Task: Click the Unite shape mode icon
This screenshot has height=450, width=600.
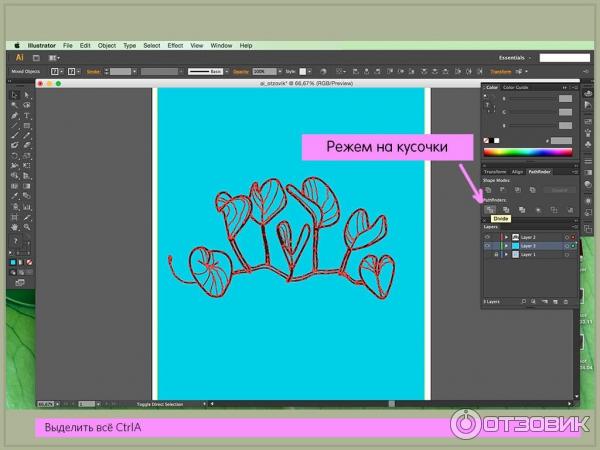Action: [x=489, y=189]
